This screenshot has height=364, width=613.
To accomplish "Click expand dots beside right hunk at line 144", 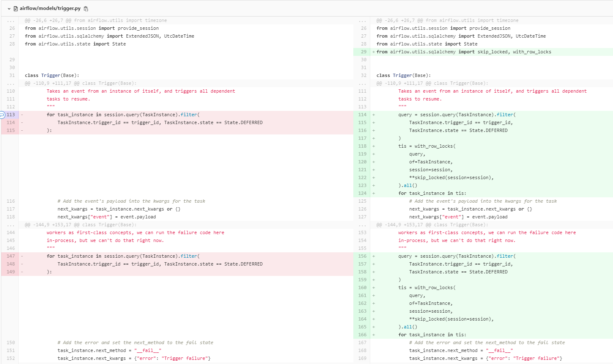I will pyautogui.click(x=362, y=225).
